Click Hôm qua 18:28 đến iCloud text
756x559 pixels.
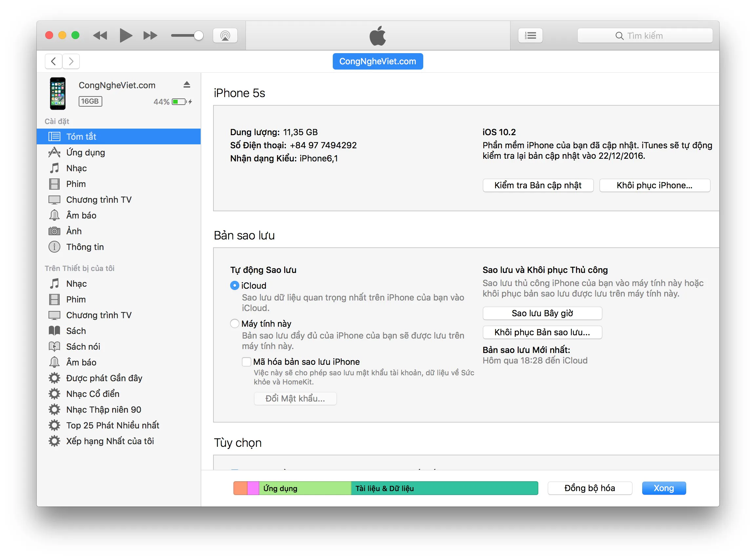click(x=535, y=361)
